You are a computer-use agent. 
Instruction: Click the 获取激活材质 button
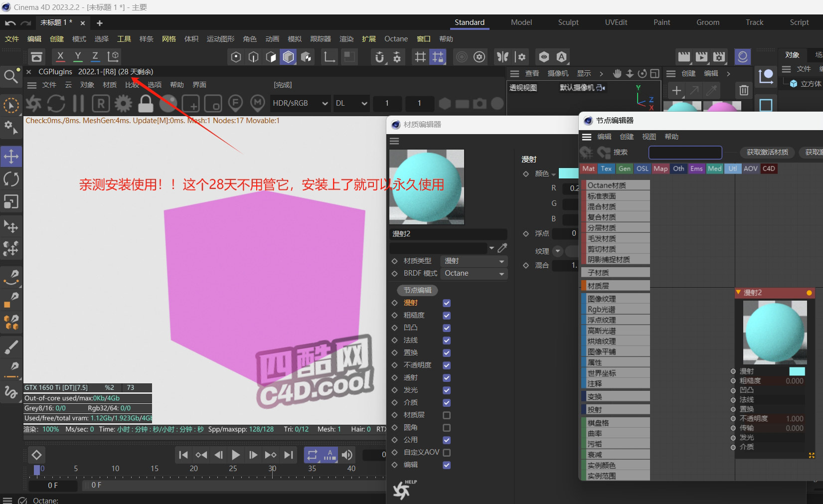click(767, 152)
